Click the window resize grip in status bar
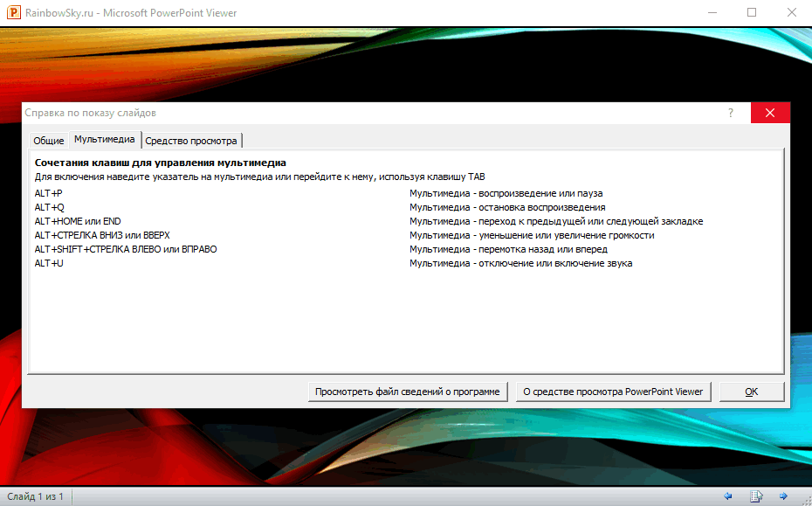The height and width of the screenshot is (506, 812). pos(807,500)
